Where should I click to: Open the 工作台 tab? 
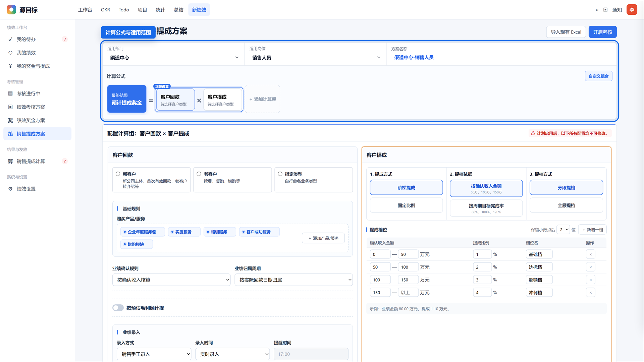[x=85, y=10]
